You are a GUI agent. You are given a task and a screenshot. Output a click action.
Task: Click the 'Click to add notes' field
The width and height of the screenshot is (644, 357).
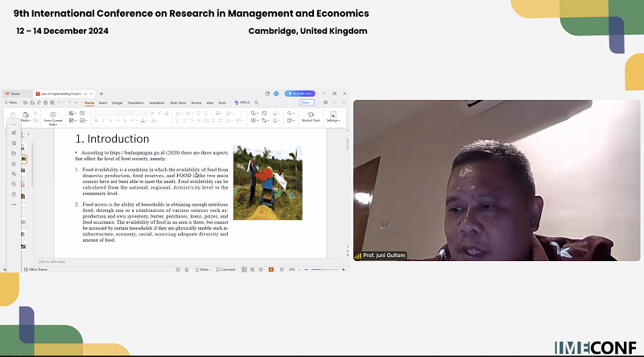(x=52, y=262)
